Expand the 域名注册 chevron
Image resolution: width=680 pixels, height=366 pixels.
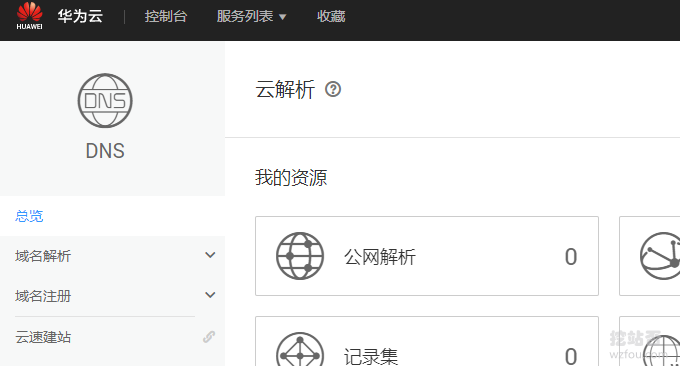[x=210, y=295]
